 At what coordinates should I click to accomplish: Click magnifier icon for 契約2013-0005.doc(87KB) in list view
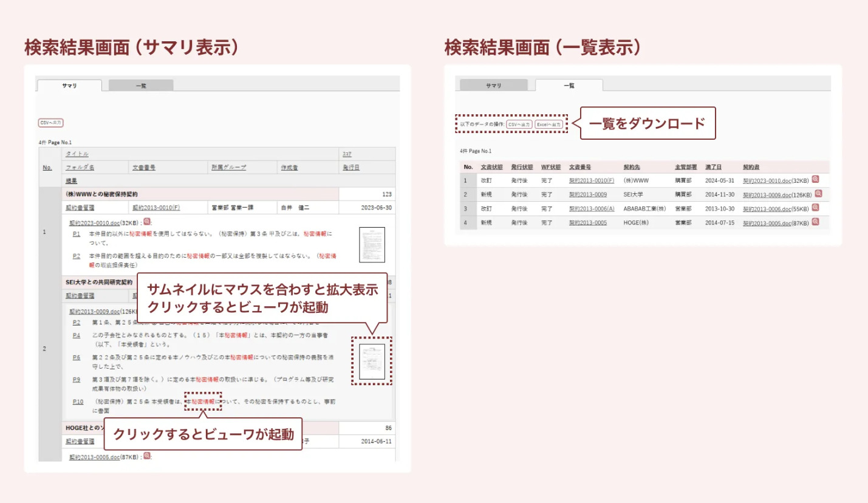(x=815, y=222)
